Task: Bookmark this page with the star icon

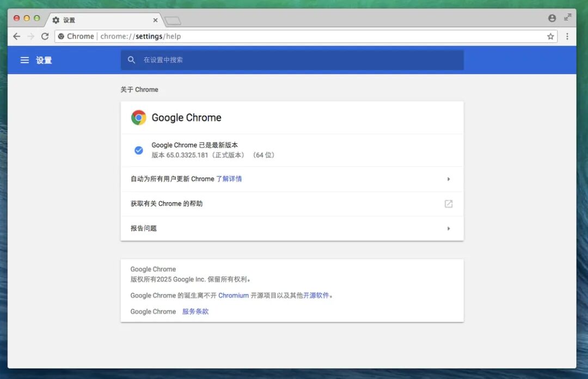Action: pos(550,36)
